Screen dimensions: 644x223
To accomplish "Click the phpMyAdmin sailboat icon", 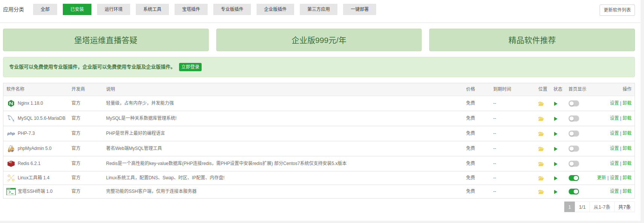I will (x=11, y=148).
